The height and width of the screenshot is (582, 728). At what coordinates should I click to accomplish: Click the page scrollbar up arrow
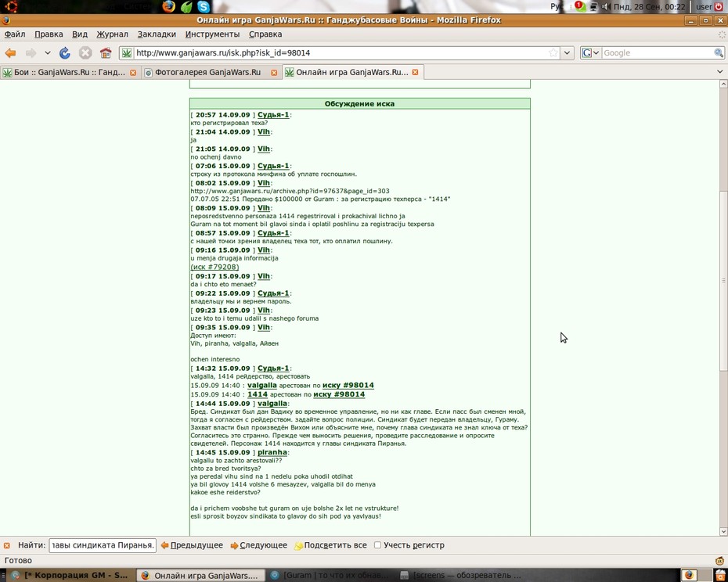coord(723,84)
